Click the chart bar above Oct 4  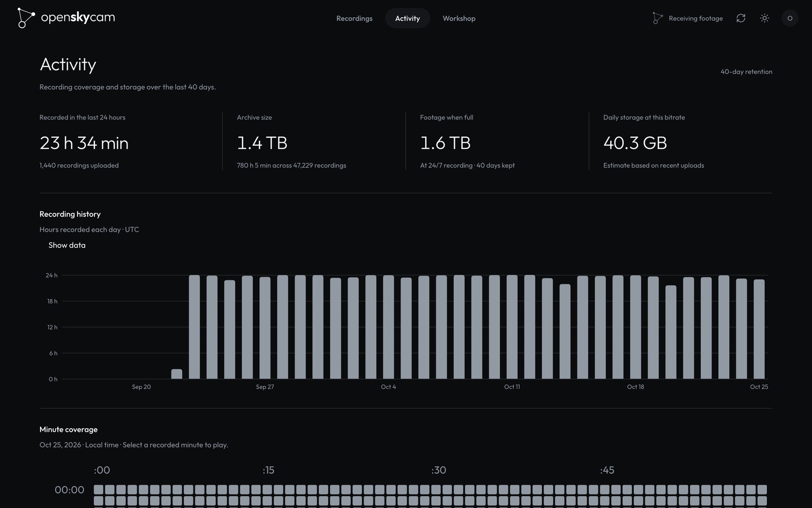(x=389, y=327)
